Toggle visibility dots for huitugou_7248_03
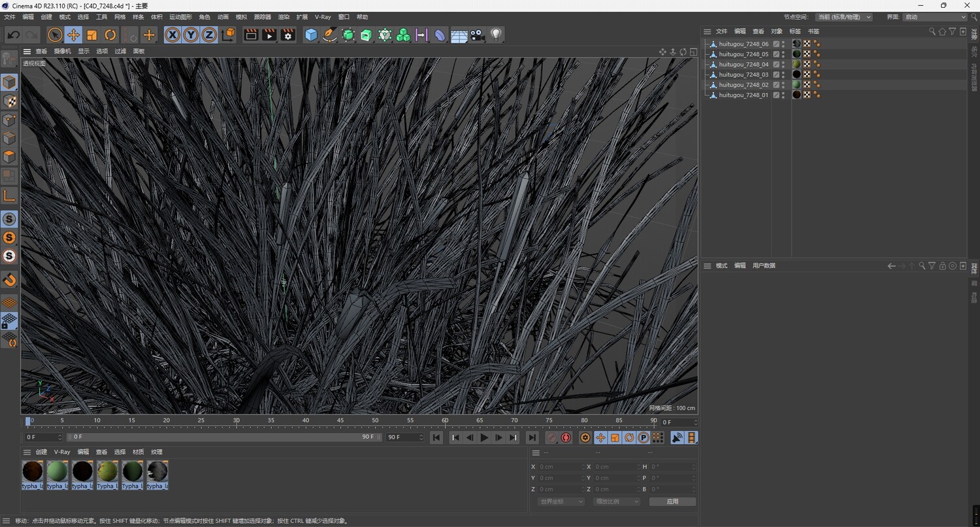 (x=783, y=75)
